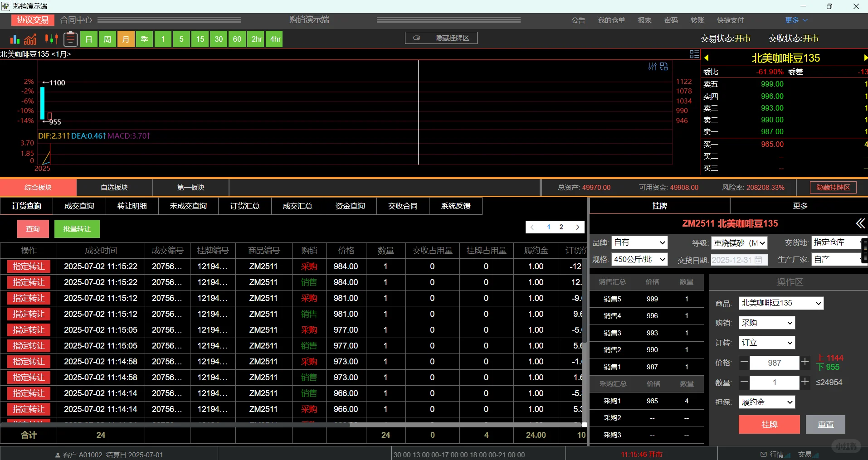Viewport: 868px width, 460px height.
Task: Switch to the 成交查询 tab
Action: coord(79,206)
